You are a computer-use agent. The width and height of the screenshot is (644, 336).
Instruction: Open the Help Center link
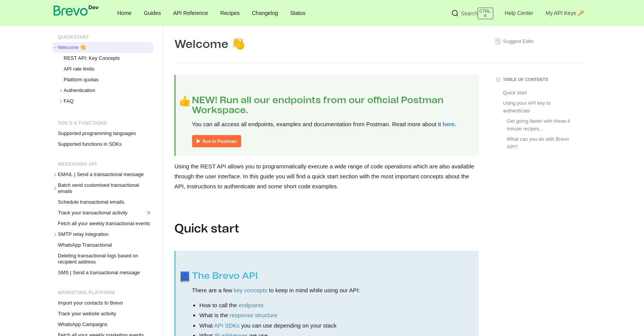click(x=519, y=13)
